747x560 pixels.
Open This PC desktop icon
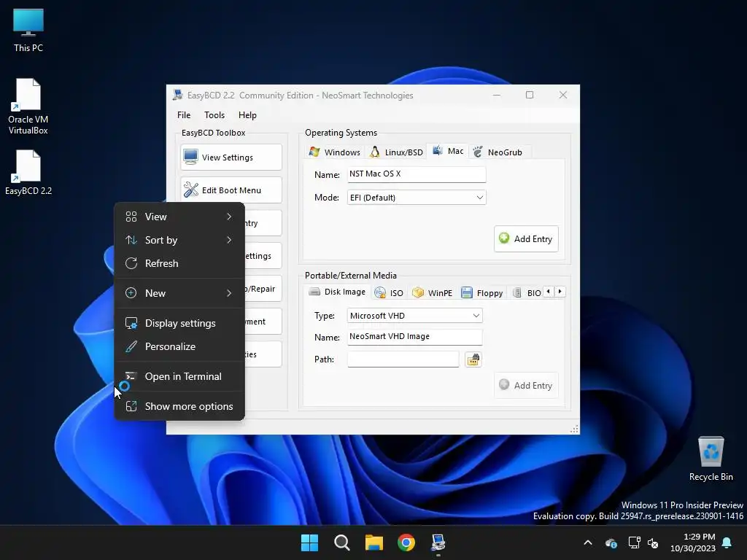pyautogui.click(x=28, y=29)
